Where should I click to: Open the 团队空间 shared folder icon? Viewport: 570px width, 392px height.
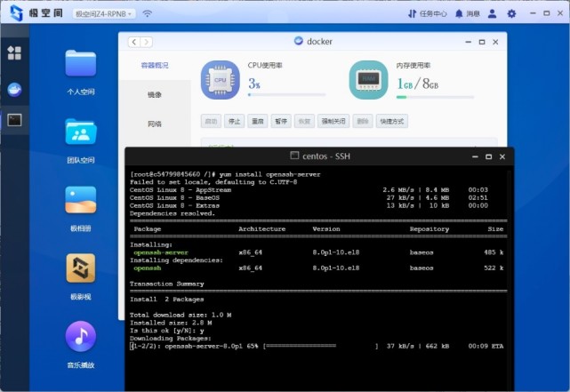pos(81,132)
